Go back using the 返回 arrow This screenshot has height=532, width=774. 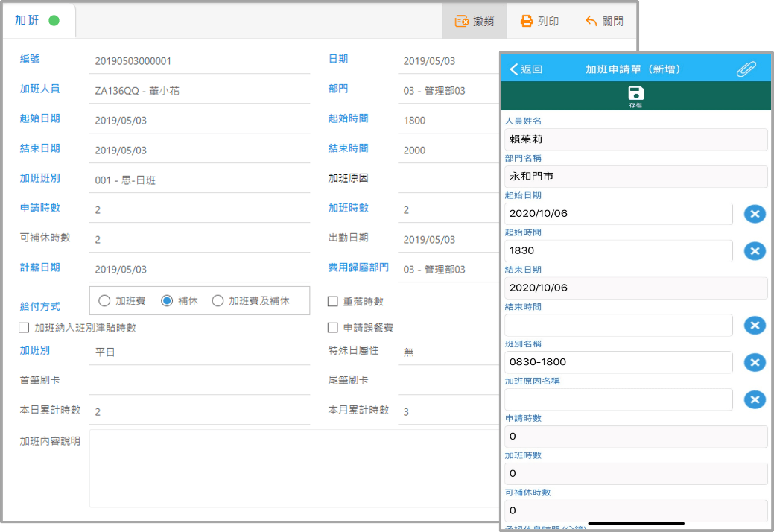(x=526, y=69)
